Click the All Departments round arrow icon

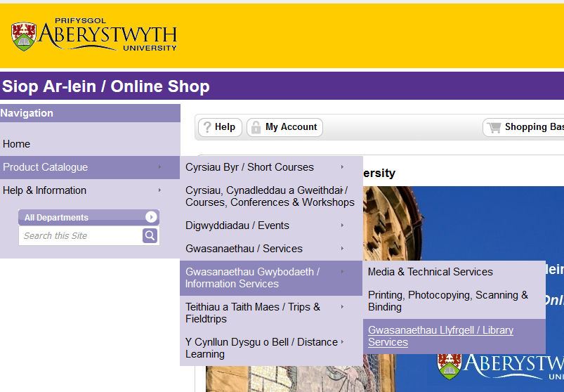click(151, 217)
